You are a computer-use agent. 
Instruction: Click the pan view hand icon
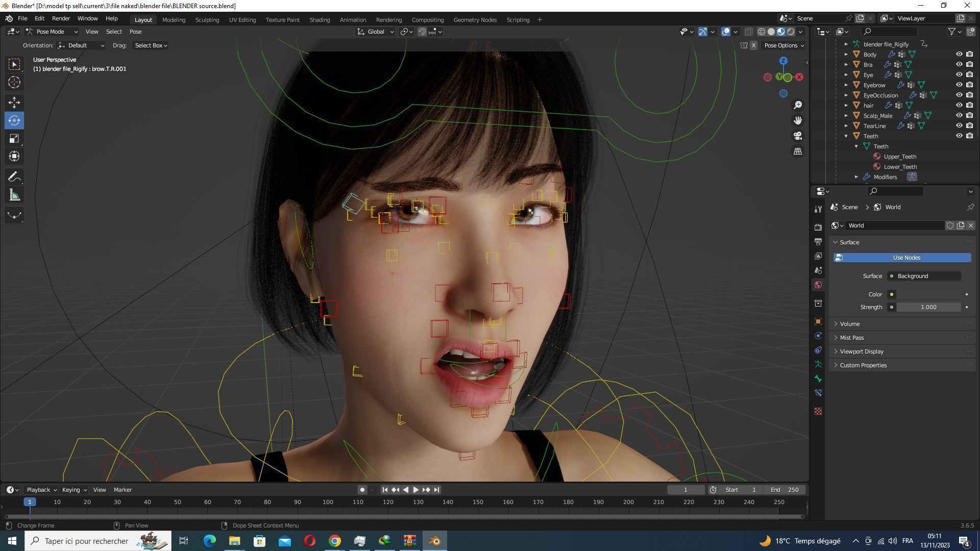(798, 120)
